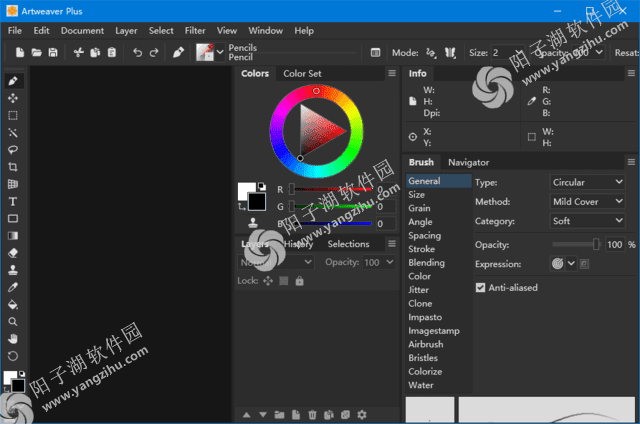Open the Layer menu
The image size is (640, 424).
pyautogui.click(x=126, y=31)
